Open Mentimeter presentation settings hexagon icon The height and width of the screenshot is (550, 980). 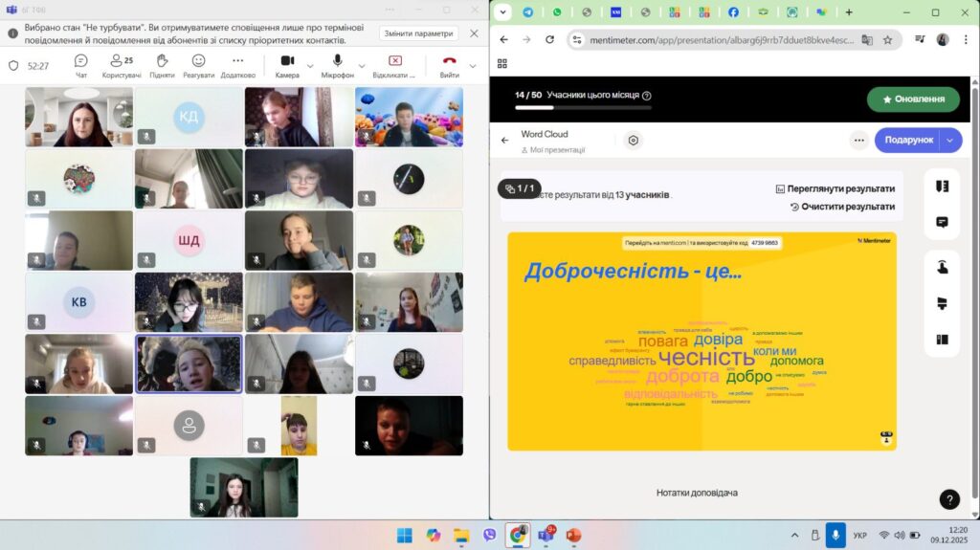633,141
